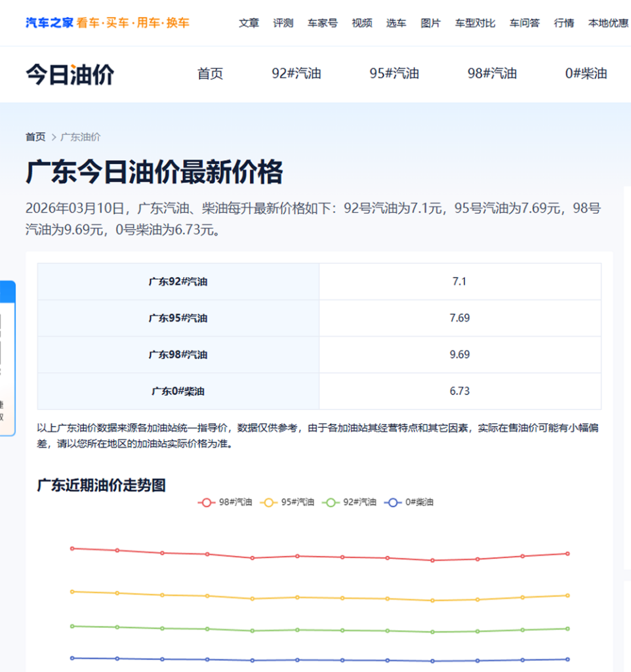
Task: Hide the 92#汽油 line via legend
Action: coord(350,502)
